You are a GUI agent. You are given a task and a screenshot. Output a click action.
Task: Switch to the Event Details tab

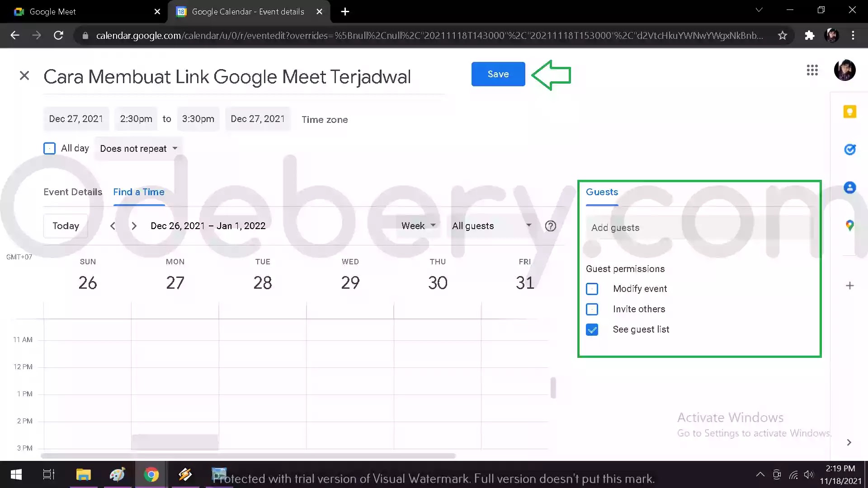pyautogui.click(x=73, y=192)
